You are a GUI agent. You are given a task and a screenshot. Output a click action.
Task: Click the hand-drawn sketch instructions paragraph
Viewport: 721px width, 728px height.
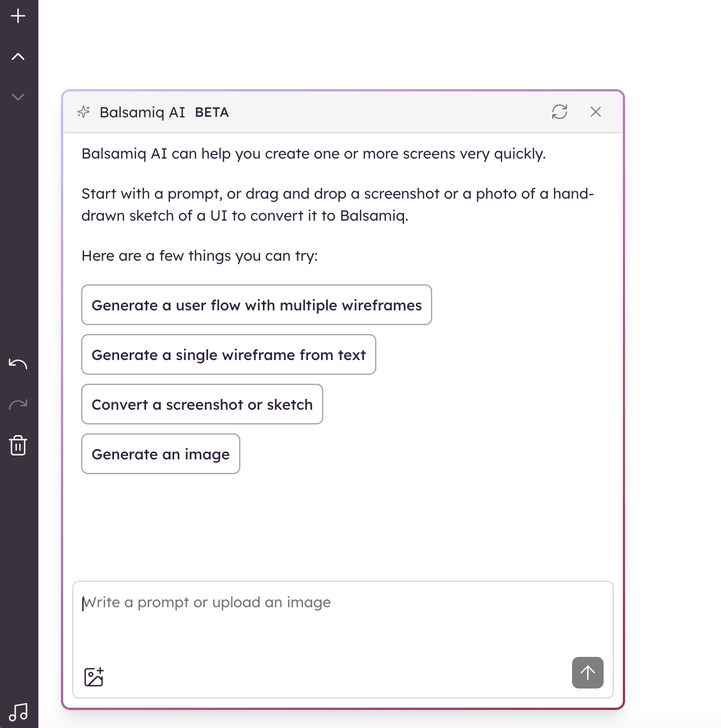pos(337,204)
